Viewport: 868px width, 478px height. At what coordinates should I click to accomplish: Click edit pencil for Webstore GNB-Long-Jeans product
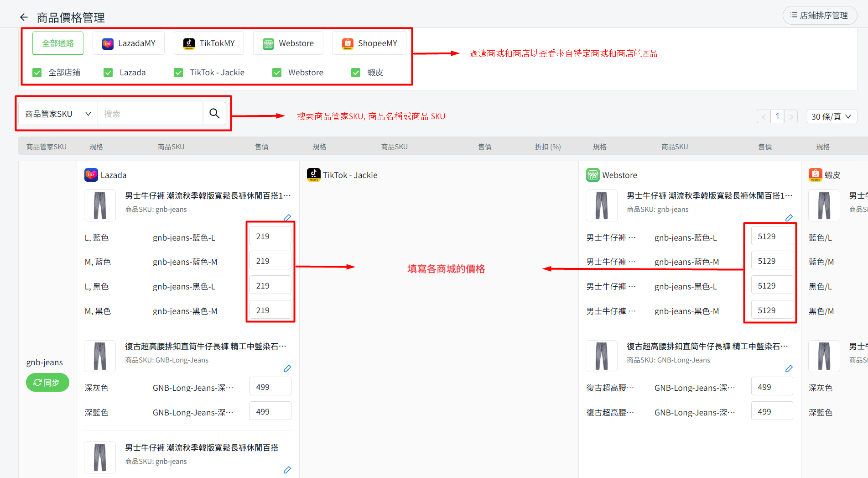(789, 368)
